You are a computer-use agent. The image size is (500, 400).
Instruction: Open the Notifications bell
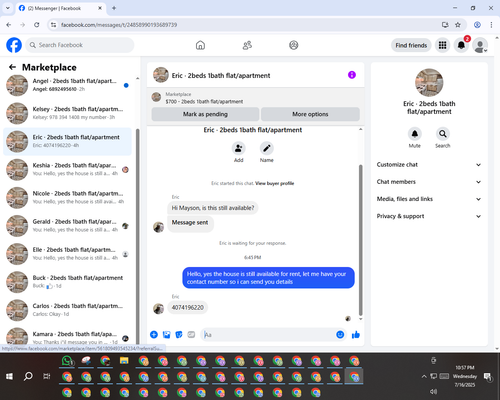click(x=461, y=45)
